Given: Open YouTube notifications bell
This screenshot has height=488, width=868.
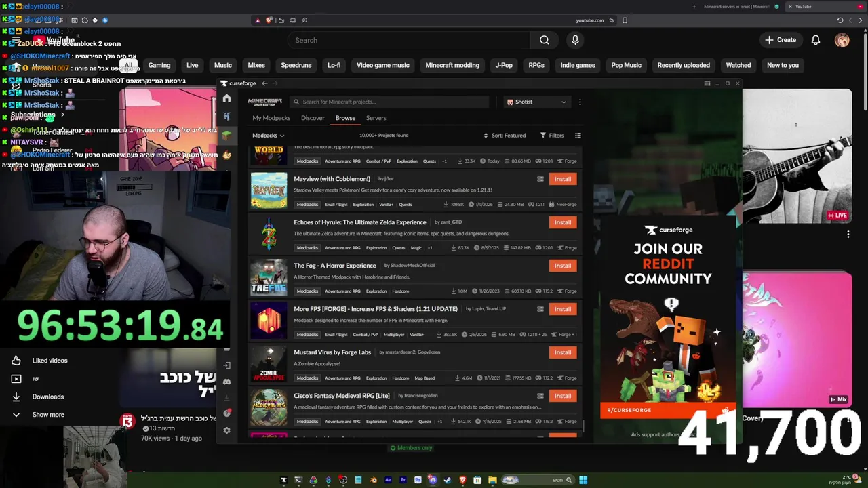Looking at the screenshot, I should 816,40.
